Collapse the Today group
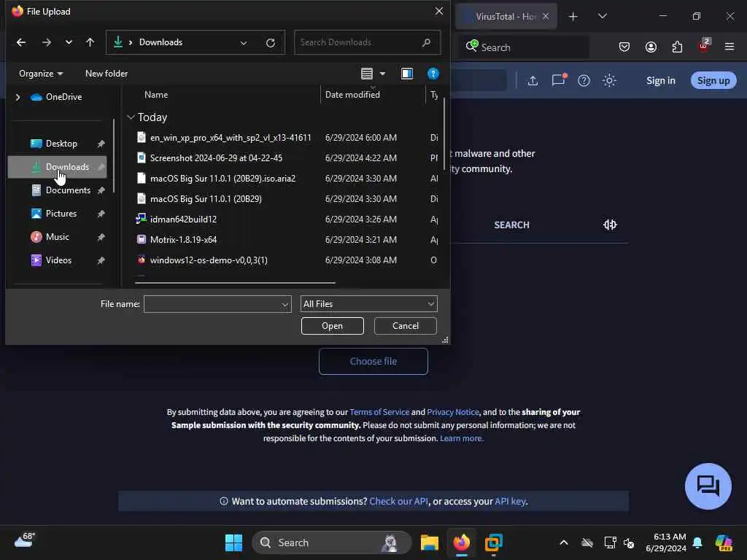747x560 pixels. (x=131, y=117)
